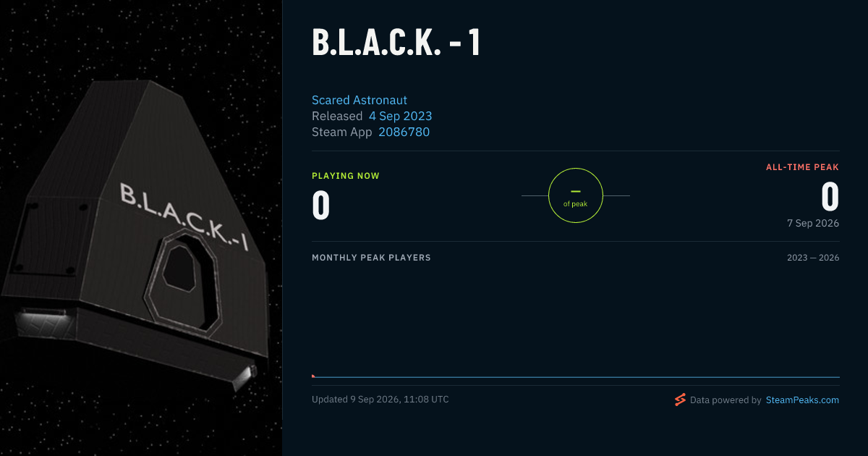
Task: Click the Data powered by text
Action: pos(726,400)
